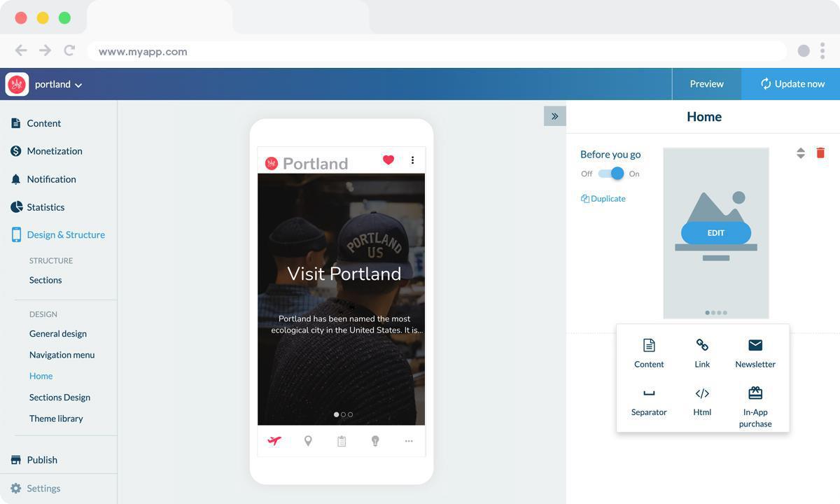Click the browser address bar
Screen dimensions: 840x504
point(280,50)
